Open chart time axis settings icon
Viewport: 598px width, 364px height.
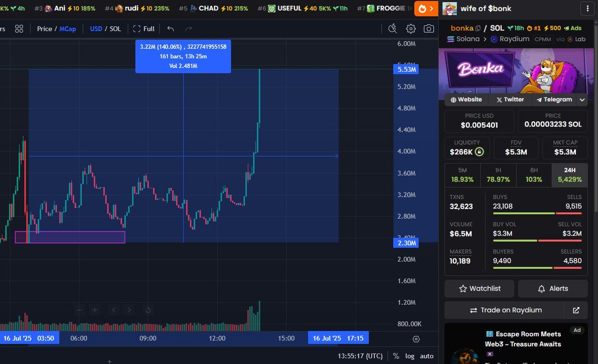point(416,339)
